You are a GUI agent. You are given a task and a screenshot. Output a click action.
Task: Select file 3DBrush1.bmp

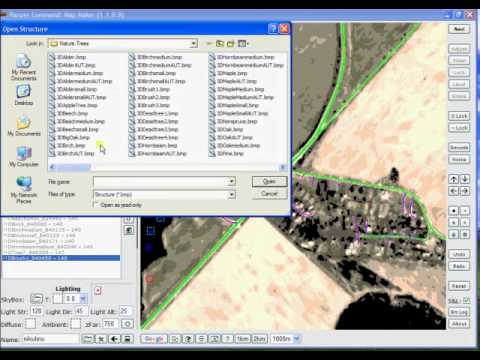(x=153, y=89)
